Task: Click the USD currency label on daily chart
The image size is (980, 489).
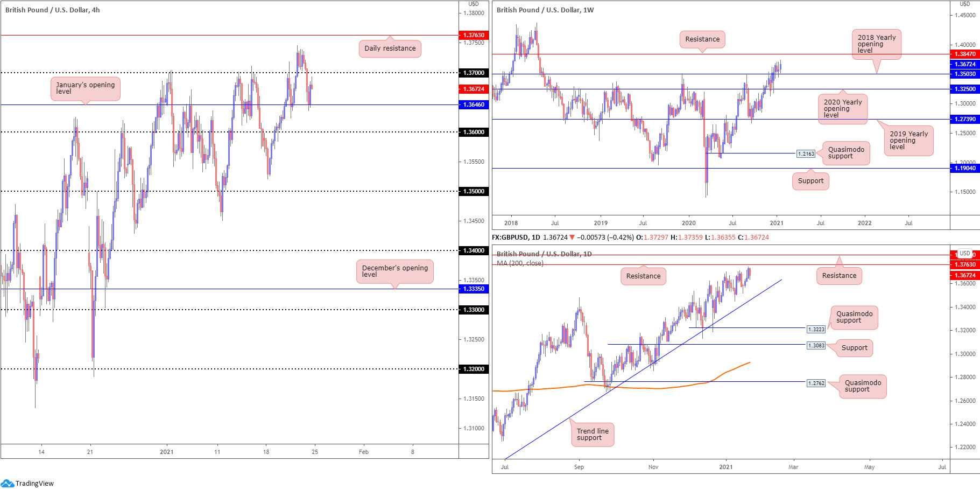Action: click(x=965, y=253)
